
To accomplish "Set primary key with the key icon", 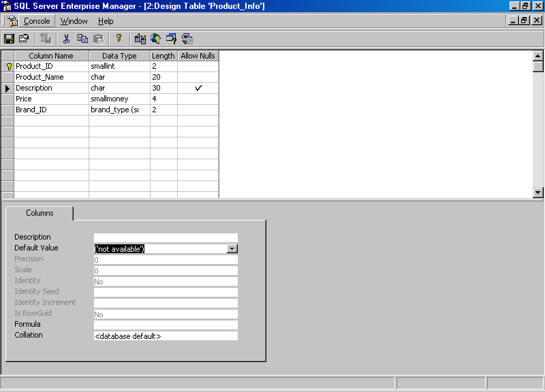I will 119,39.
